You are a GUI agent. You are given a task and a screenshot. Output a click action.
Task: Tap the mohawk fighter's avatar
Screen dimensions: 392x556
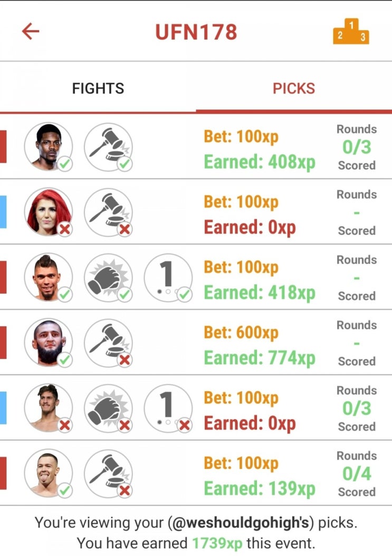(49, 278)
